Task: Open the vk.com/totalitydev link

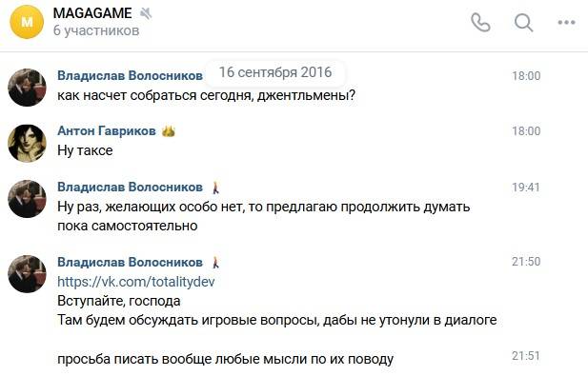Action: 136,282
